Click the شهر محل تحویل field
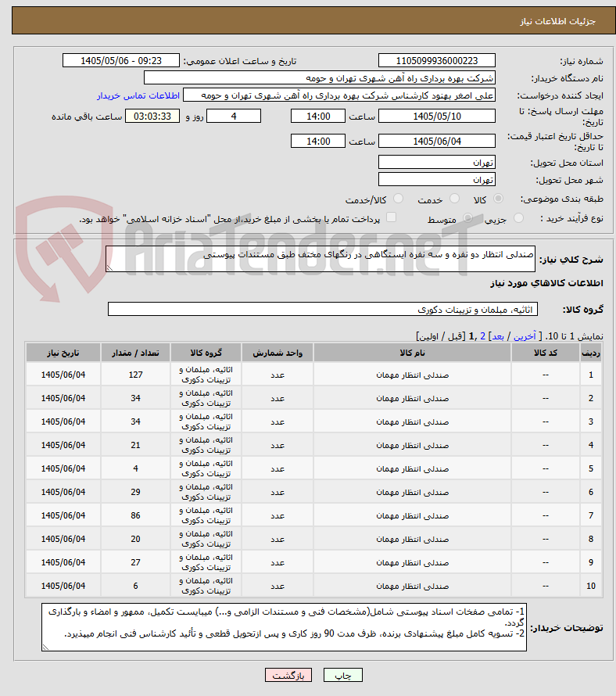The height and width of the screenshot is (696, 616). (x=437, y=179)
